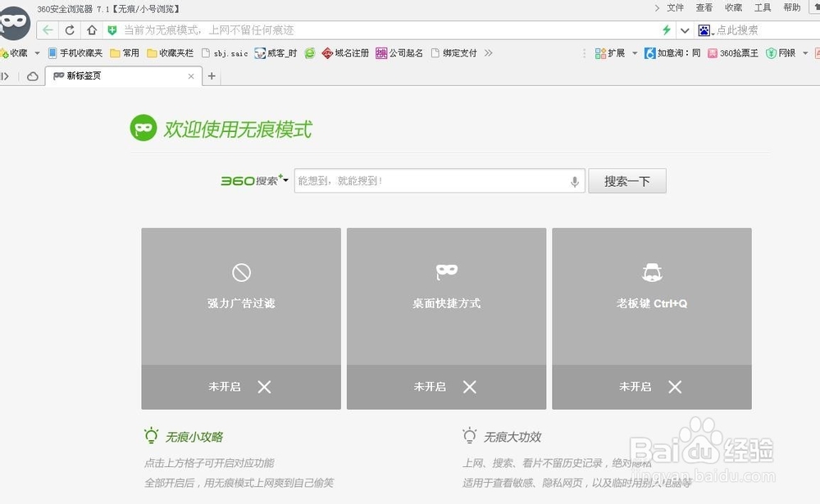Click the cloud sync icon

point(33,76)
